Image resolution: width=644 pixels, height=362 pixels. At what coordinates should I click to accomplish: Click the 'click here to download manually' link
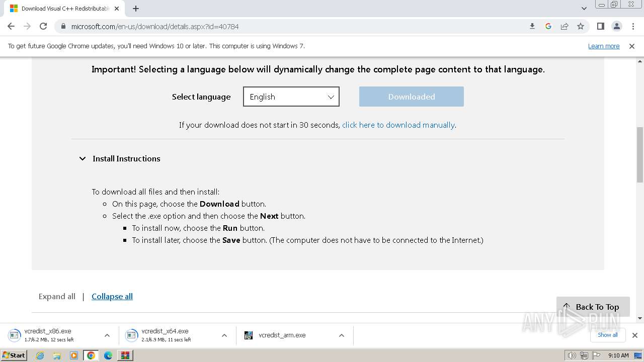pos(398,125)
